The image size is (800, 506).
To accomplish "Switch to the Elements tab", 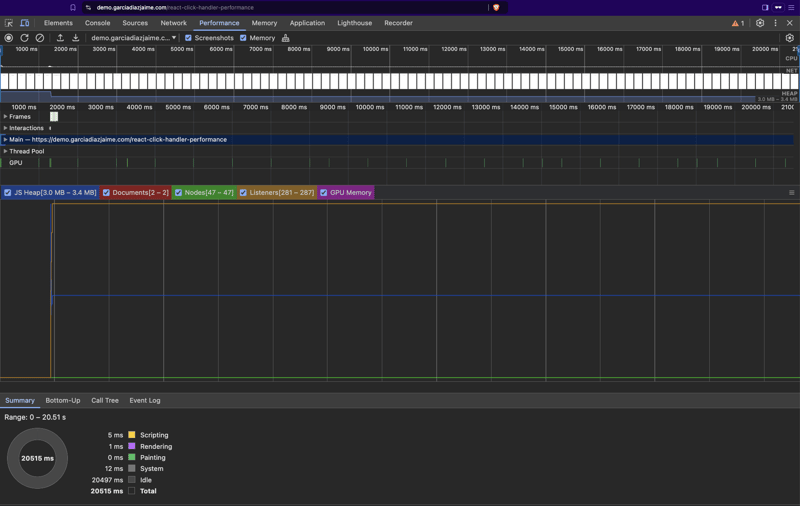I will click(58, 23).
